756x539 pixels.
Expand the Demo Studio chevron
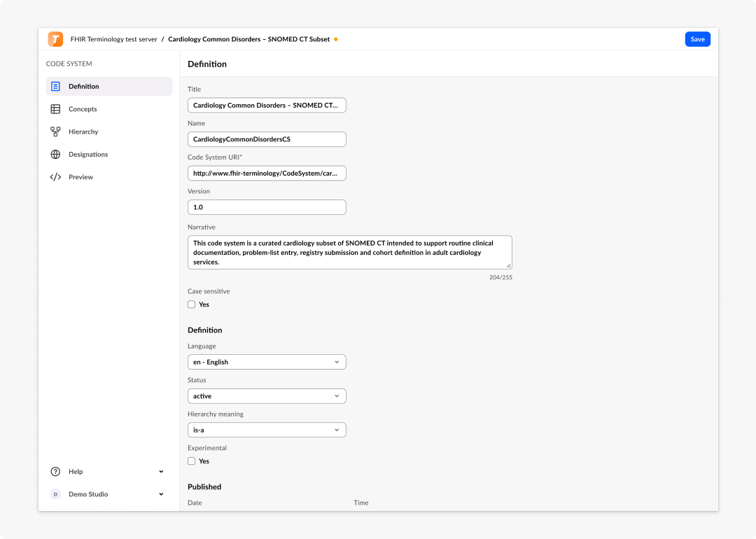coord(161,494)
